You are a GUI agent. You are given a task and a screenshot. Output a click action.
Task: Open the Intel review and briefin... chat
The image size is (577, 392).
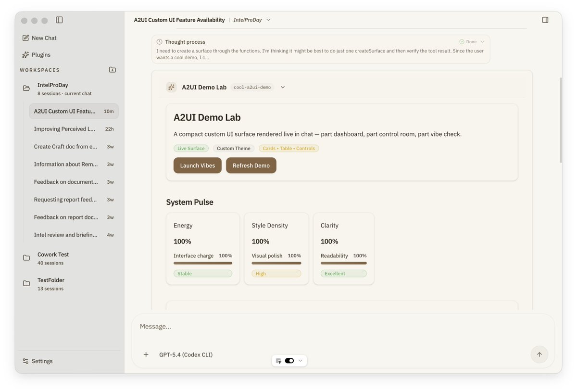coord(74,235)
